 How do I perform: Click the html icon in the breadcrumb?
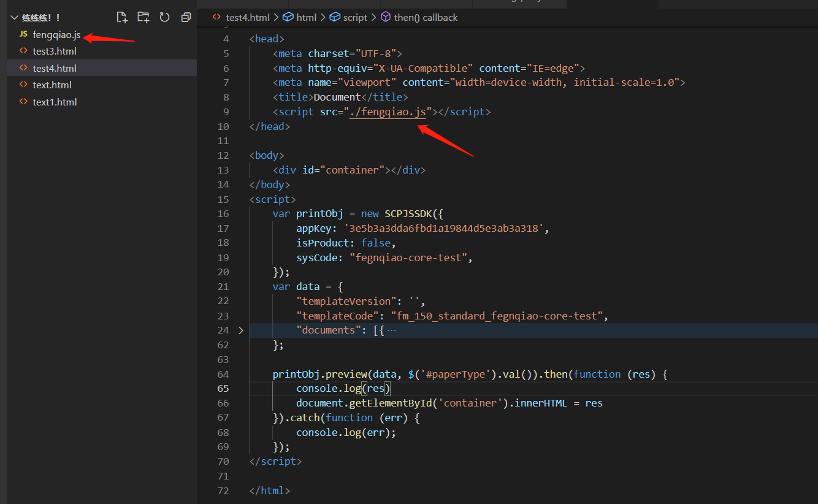[288, 18]
